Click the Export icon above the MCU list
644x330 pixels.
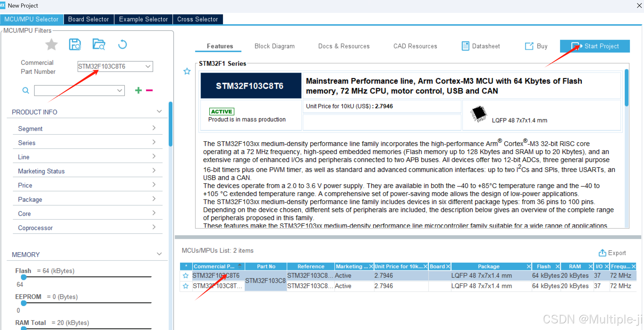pos(602,253)
